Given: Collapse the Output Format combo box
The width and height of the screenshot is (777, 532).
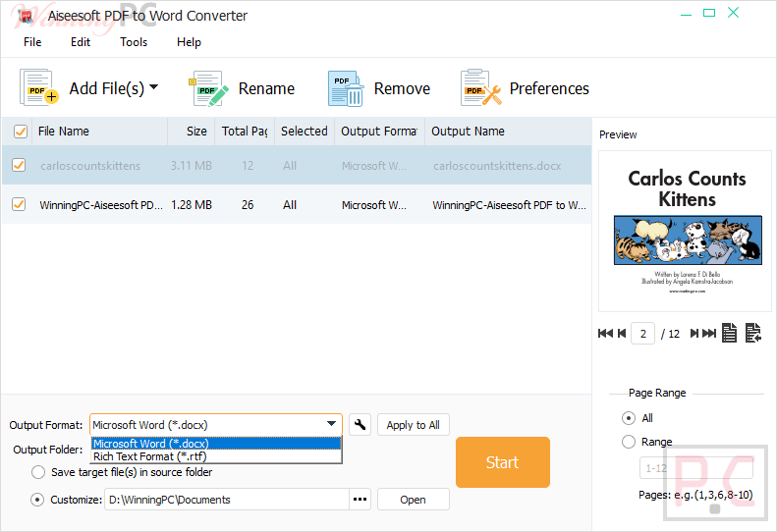Looking at the screenshot, I should [331, 424].
